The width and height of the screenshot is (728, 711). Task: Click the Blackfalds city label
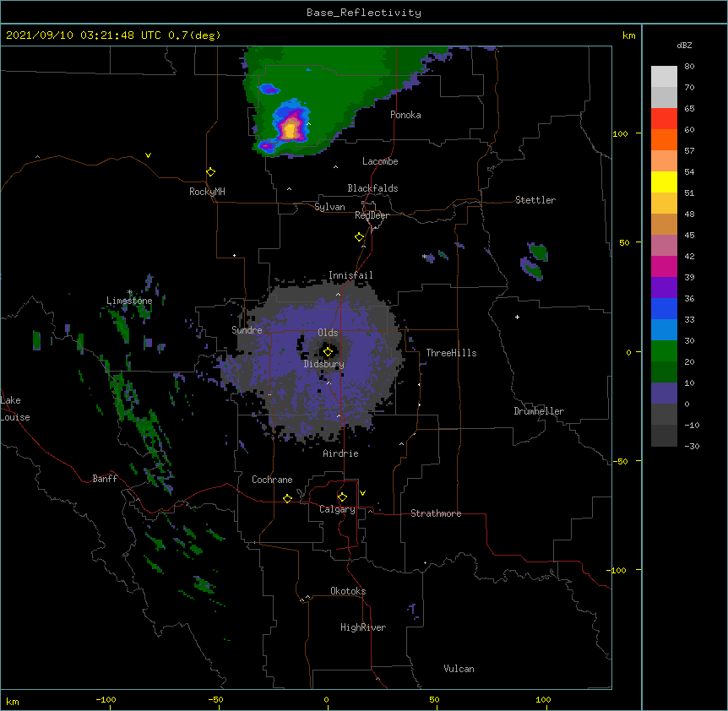(x=372, y=188)
